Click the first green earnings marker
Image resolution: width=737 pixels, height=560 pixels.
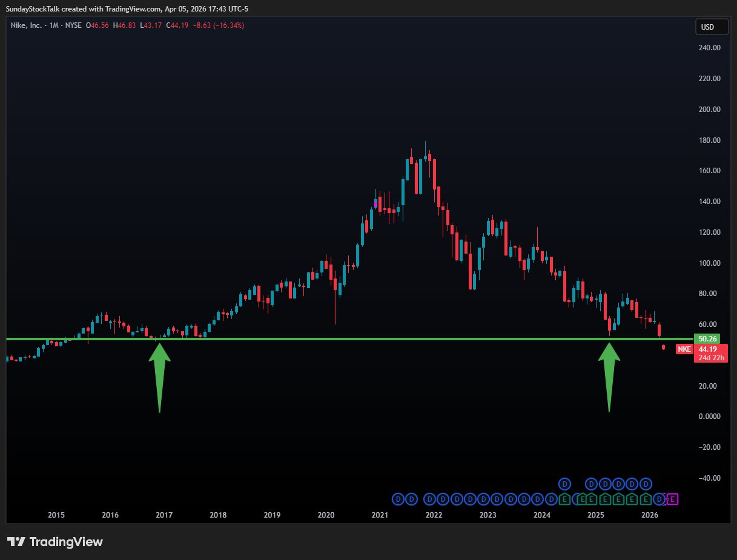(x=564, y=499)
